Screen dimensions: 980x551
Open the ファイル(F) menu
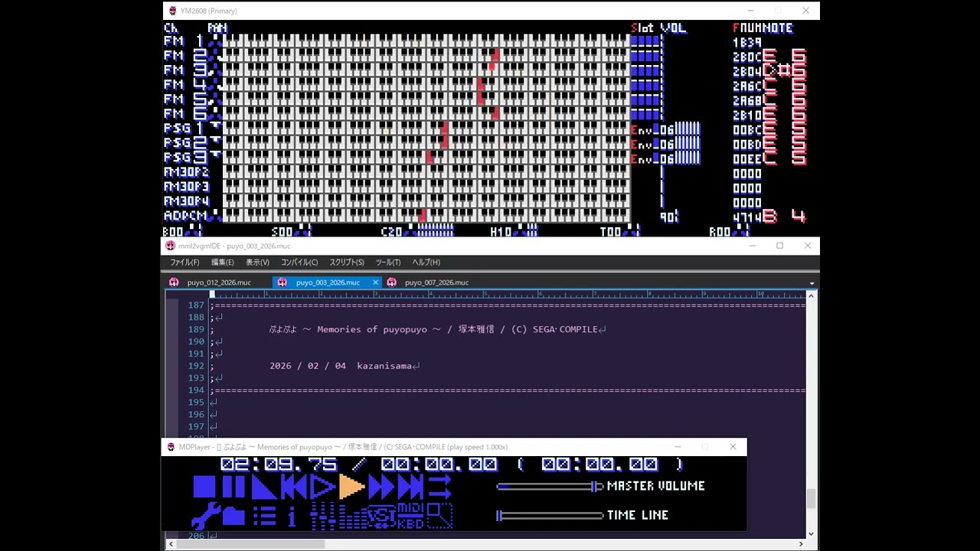pyautogui.click(x=185, y=262)
